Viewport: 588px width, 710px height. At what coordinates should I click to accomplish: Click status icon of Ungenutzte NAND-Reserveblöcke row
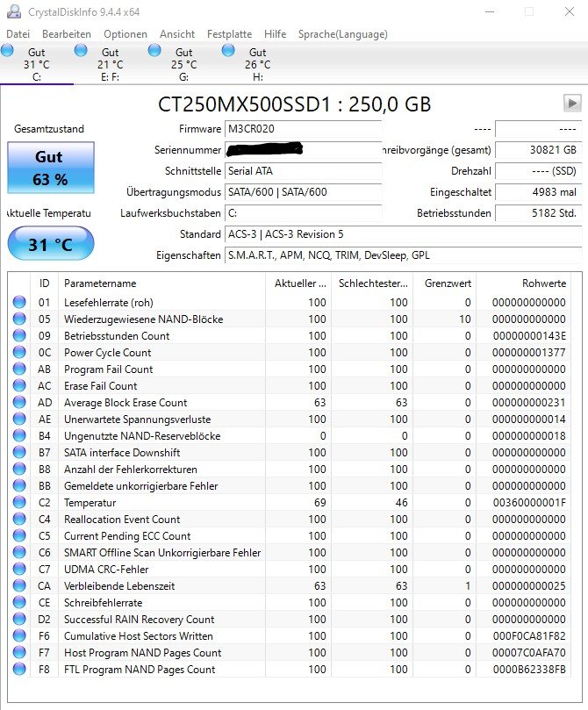19,435
